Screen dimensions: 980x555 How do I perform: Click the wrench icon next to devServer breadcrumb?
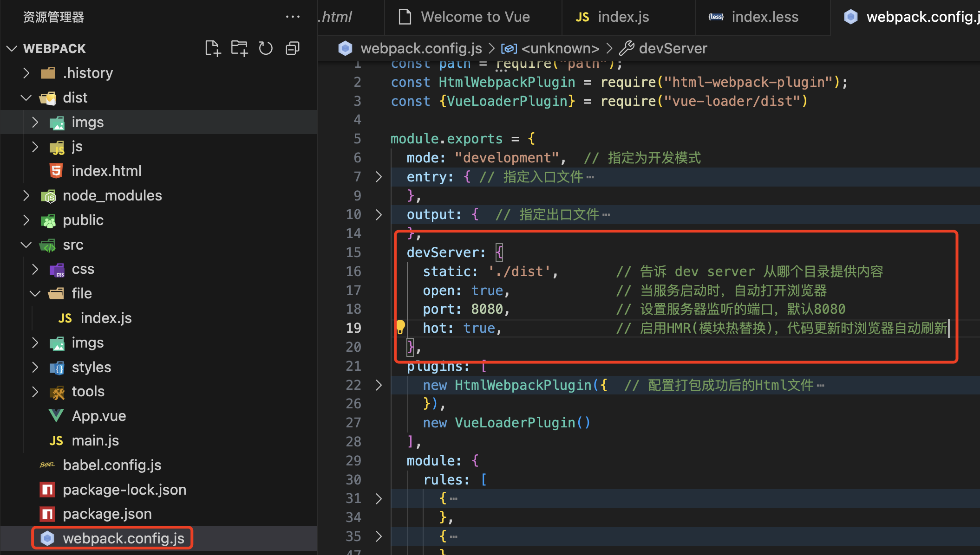(627, 48)
